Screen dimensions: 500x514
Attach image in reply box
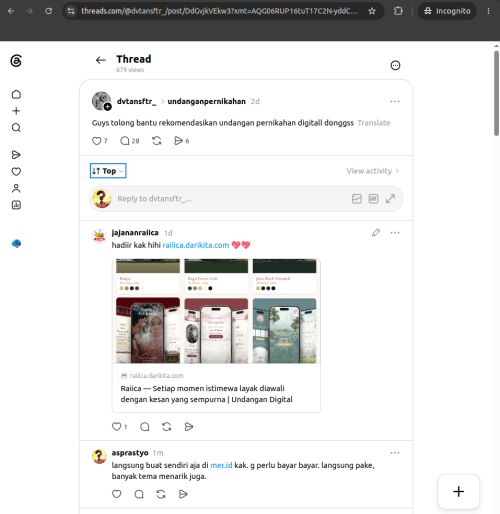pyautogui.click(x=357, y=199)
